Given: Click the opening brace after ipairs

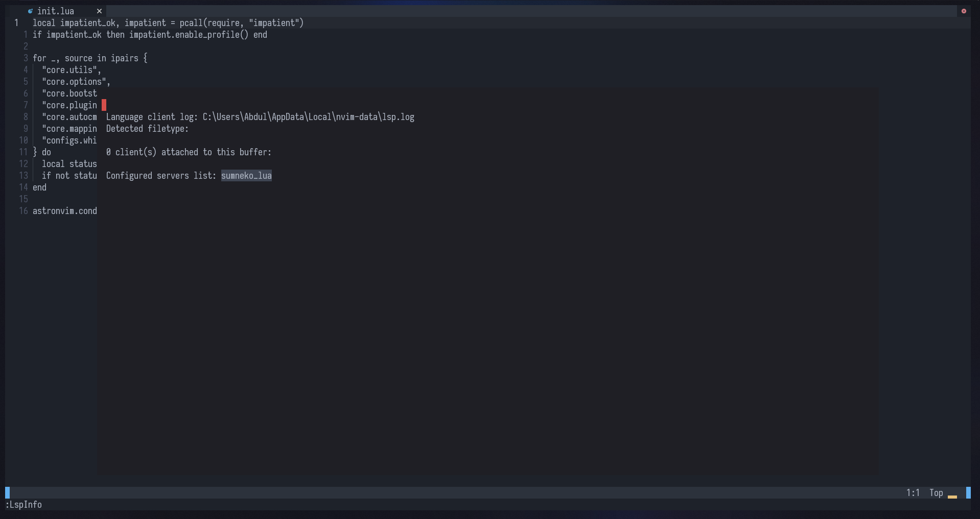Looking at the screenshot, I should (x=145, y=58).
